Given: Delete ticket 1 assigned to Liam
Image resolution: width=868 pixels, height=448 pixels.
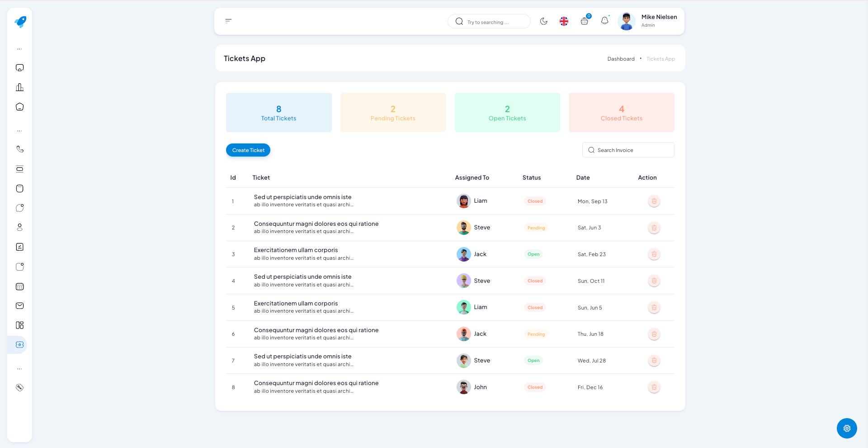Looking at the screenshot, I should coord(654,201).
